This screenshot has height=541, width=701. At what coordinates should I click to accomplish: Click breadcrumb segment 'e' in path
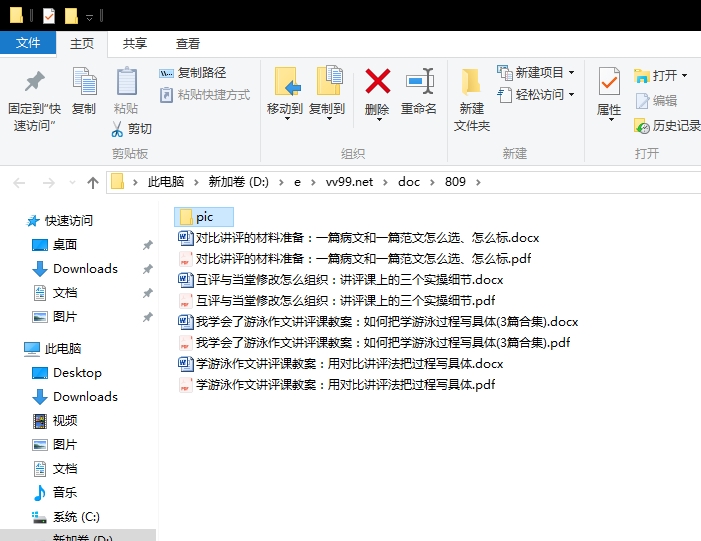point(297,182)
